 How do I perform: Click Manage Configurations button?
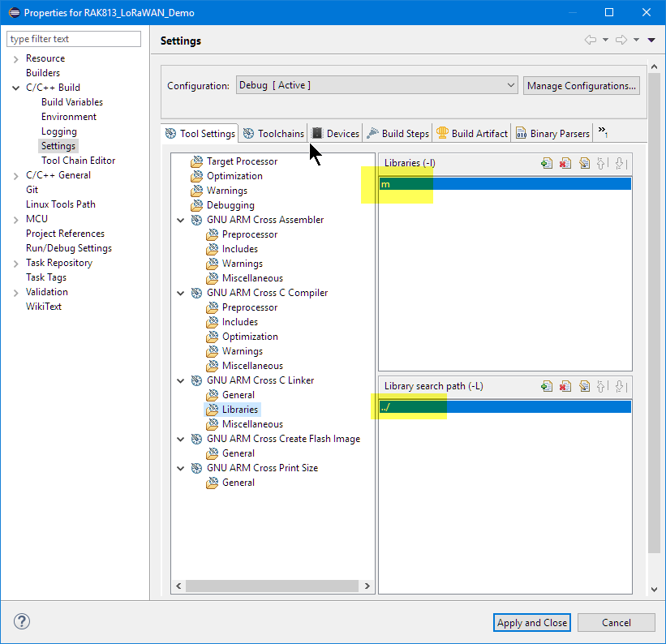(581, 85)
